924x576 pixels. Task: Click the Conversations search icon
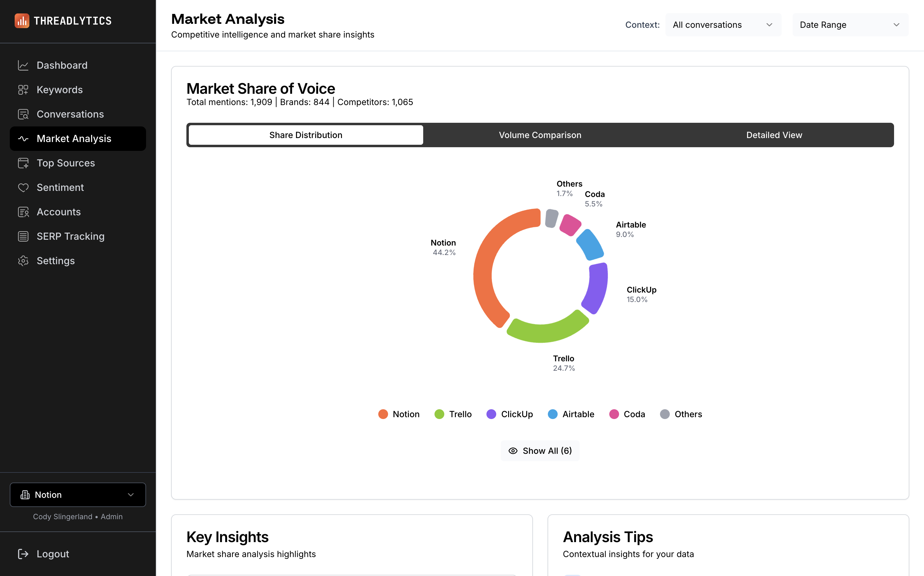point(23,114)
